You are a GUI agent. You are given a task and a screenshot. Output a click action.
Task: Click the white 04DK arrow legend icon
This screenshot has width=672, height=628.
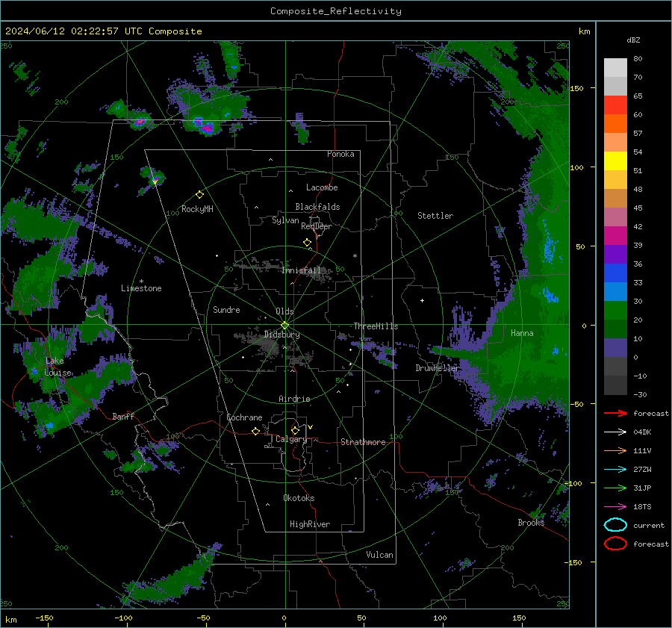[x=615, y=432]
